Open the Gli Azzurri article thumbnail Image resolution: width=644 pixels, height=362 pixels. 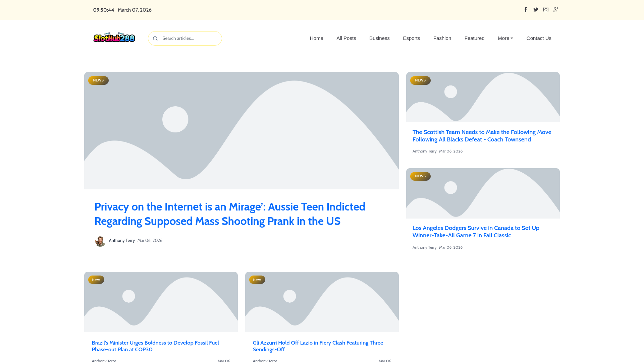click(x=322, y=302)
